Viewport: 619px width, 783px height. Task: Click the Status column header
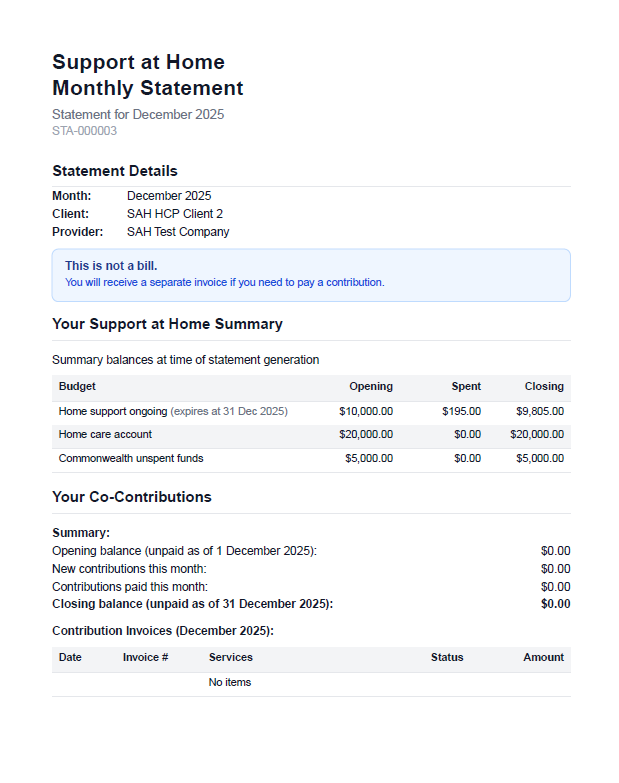tap(447, 658)
